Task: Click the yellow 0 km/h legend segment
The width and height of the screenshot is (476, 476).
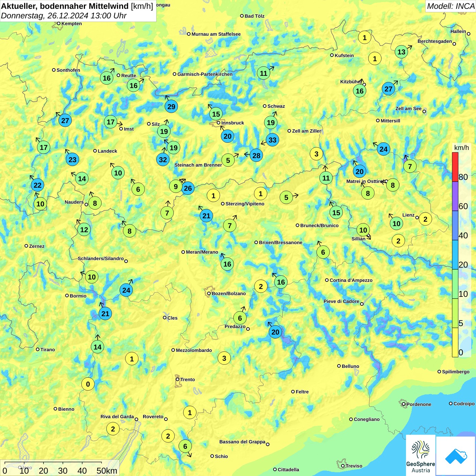Action: click(x=455, y=342)
